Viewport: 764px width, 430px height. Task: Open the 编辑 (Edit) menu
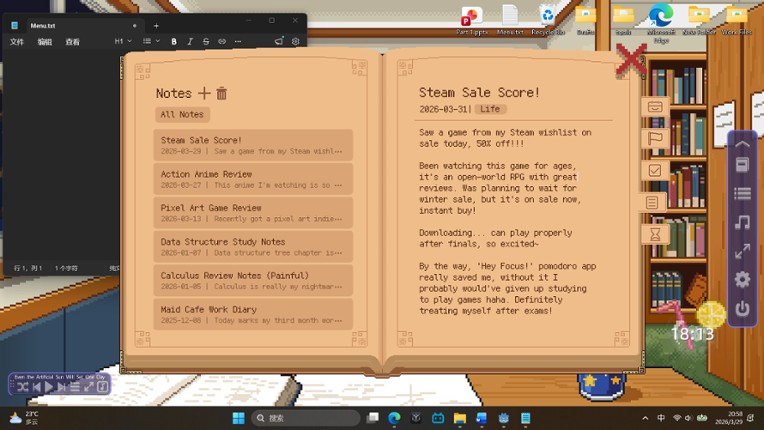tap(45, 42)
